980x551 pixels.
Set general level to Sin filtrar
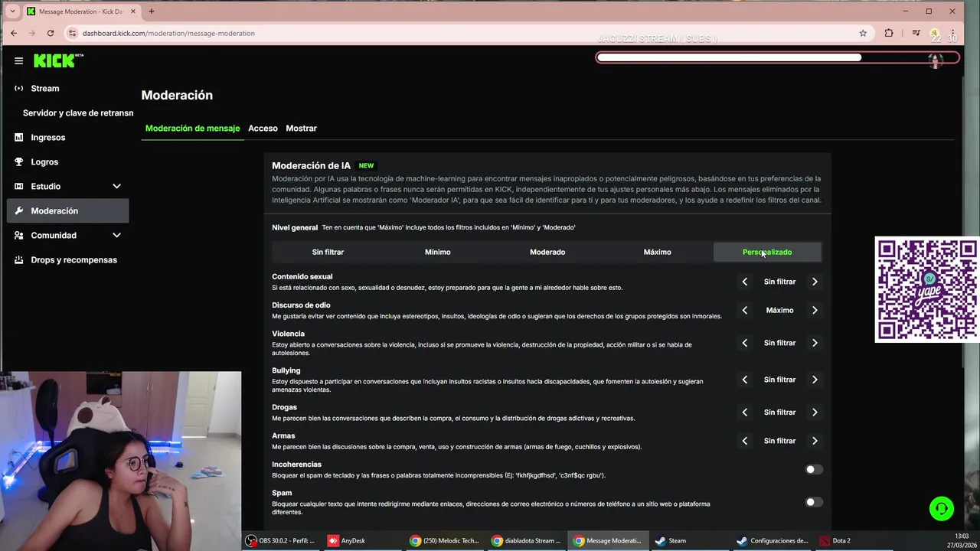[328, 252]
